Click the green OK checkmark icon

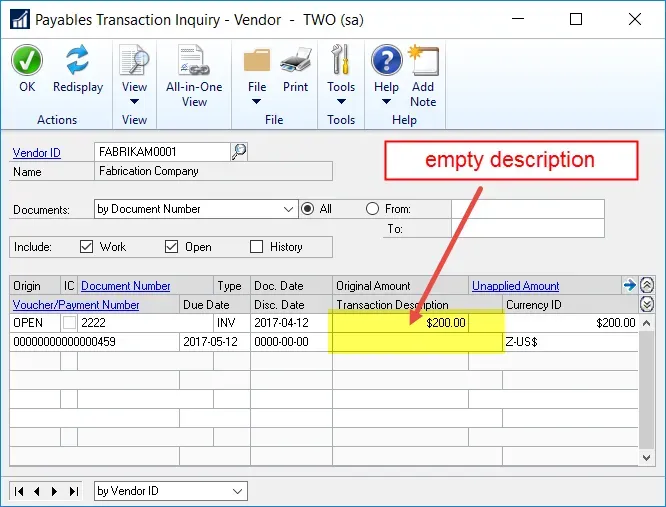[x=27, y=62]
